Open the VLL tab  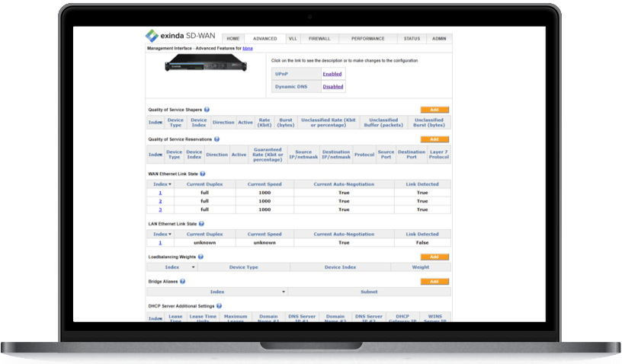293,38
